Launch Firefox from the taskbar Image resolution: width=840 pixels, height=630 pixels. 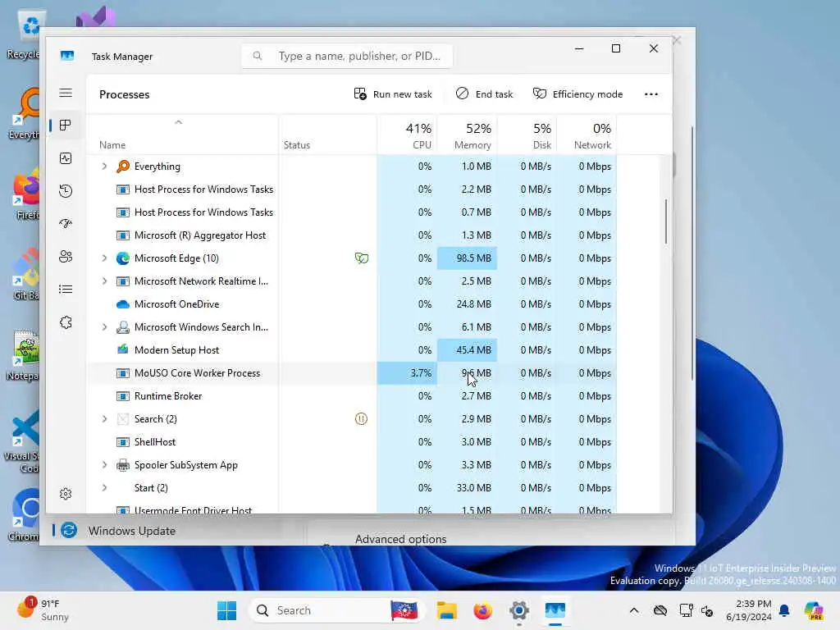(482, 610)
